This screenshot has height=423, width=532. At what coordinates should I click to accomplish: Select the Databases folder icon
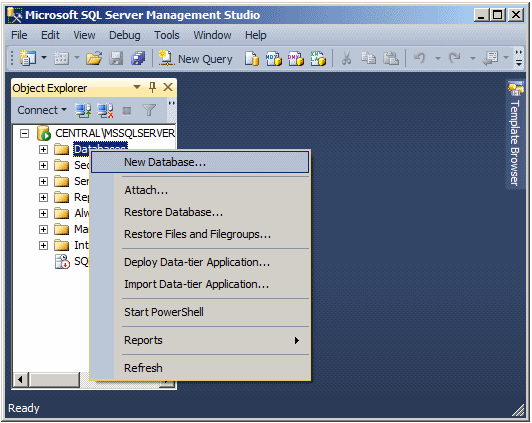[x=61, y=149]
